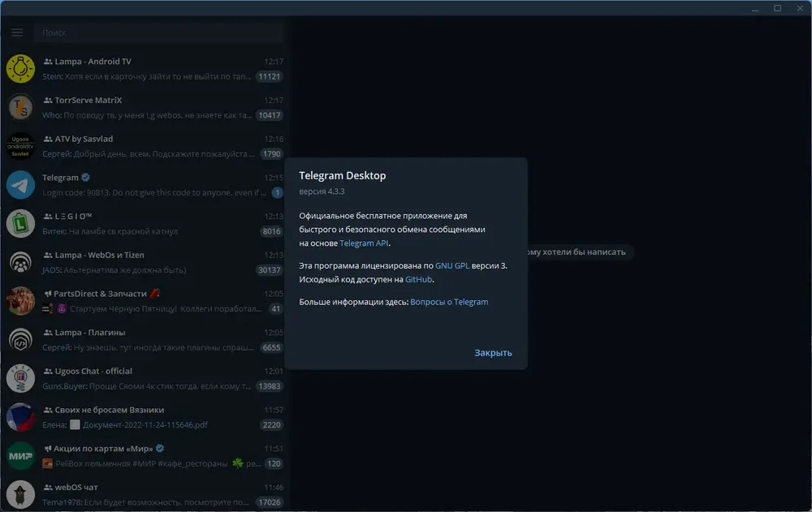Open the Telegram paper plane avatar
Viewport: 812px width, 512px height.
(x=20, y=185)
